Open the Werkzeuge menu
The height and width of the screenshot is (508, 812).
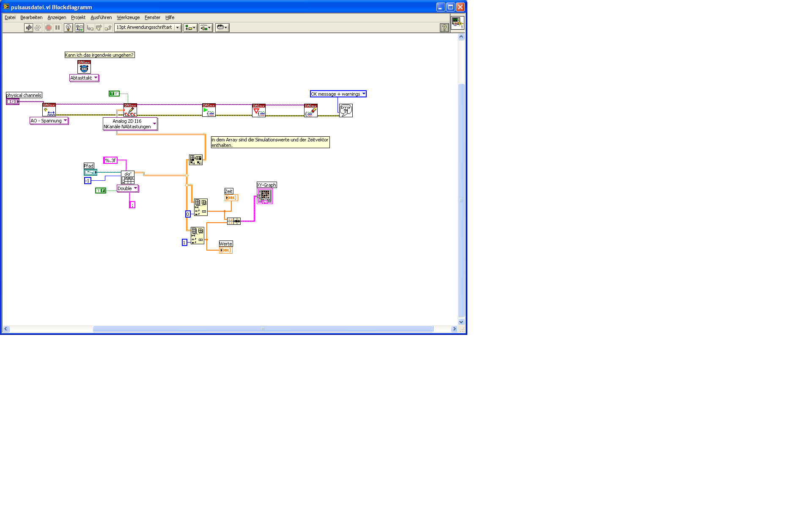pos(128,17)
